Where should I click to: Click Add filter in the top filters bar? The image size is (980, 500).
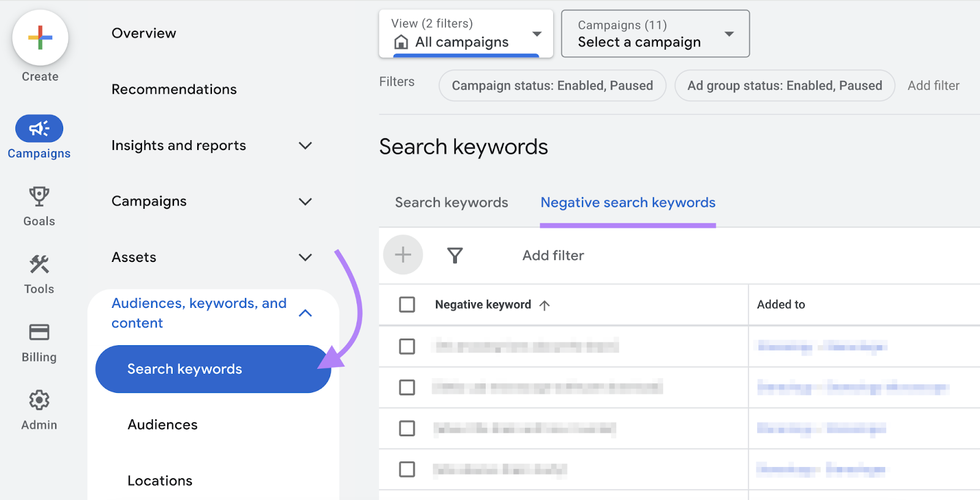tap(933, 86)
